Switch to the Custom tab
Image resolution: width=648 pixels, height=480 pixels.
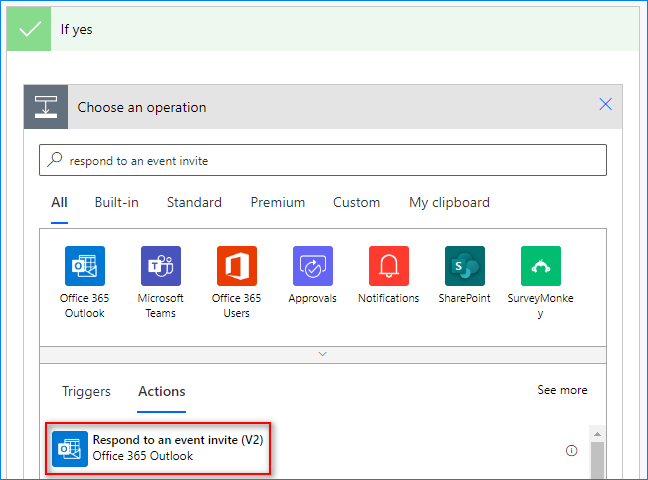pyautogui.click(x=356, y=203)
